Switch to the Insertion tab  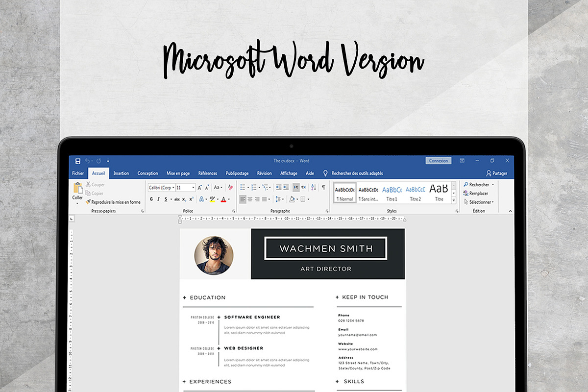121,173
